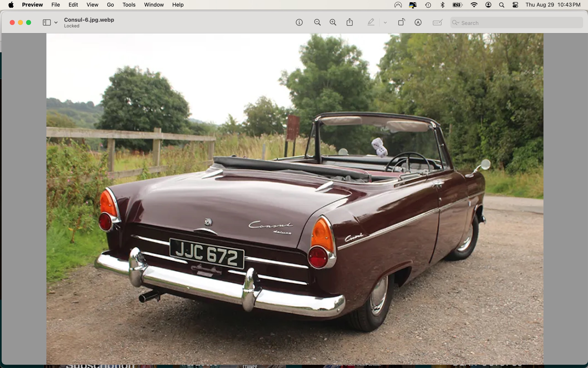The height and width of the screenshot is (368, 588).
Task: Open the user account menu icon
Action: coord(488,5)
